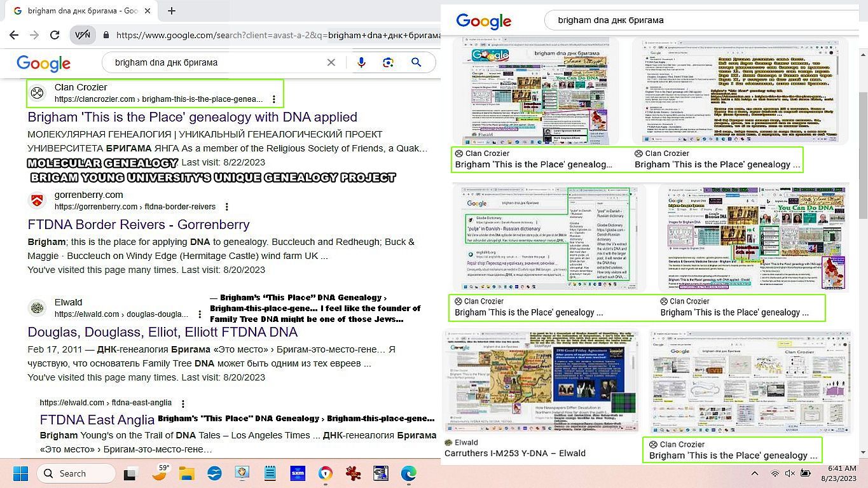Open 'Douglas, Douglass, Elliot, Elliott FTDNA DNA'
Screen dimensions: 868x488
pyautogui.click(x=162, y=332)
